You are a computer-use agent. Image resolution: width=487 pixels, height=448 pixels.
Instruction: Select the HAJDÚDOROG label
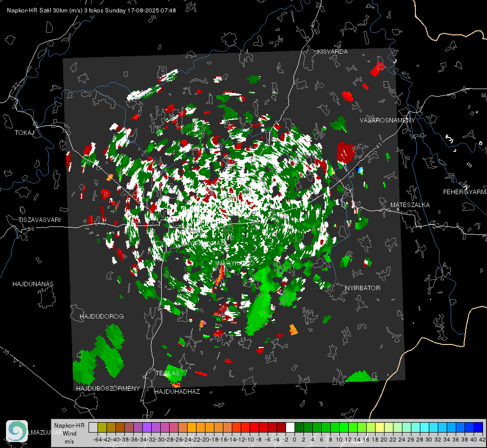[x=101, y=317]
